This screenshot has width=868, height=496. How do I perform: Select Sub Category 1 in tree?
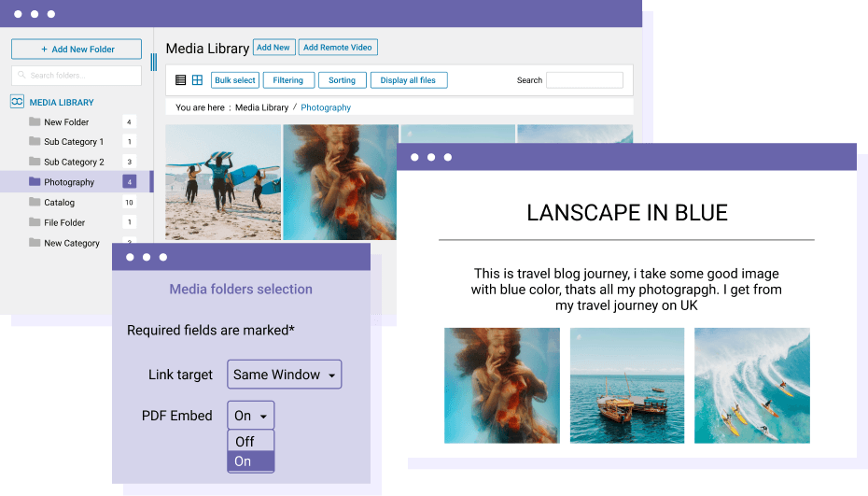(x=74, y=142)
